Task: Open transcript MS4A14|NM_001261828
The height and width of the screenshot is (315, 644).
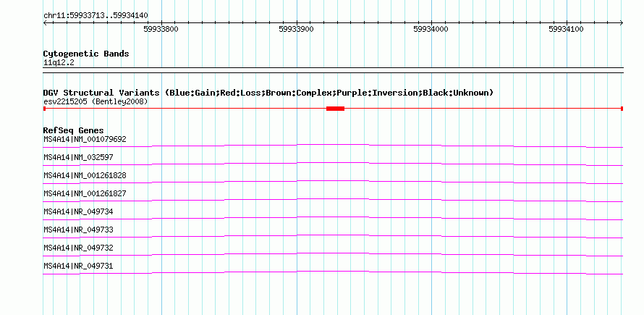Action: pos(85,175)
